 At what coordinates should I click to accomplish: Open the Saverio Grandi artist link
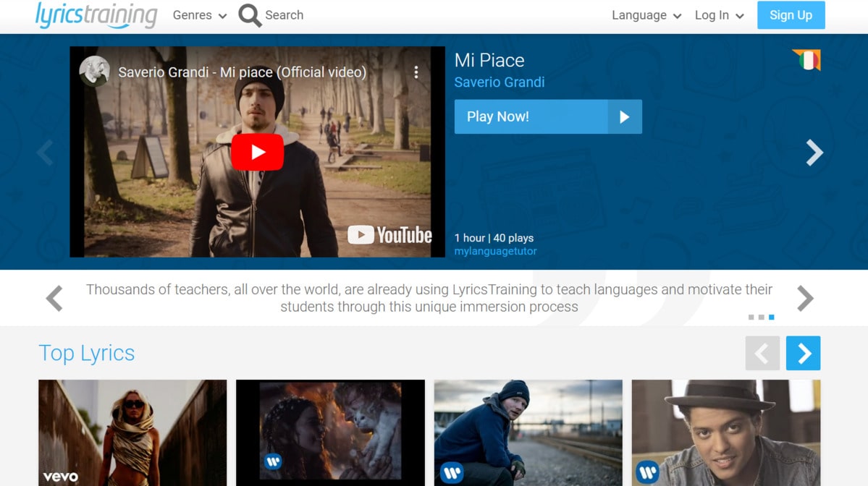[x=500, y=82]
